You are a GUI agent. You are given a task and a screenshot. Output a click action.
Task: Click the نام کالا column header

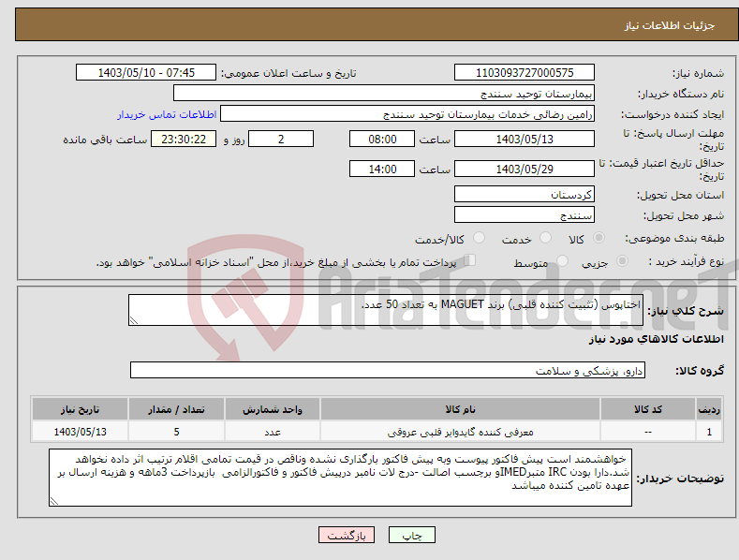(460, 409)
